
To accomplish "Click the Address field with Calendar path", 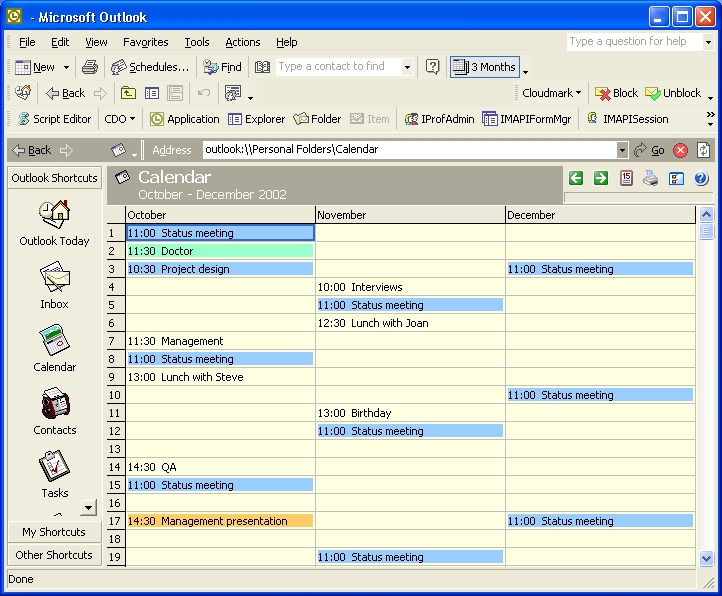I will pyautogui.click(x=410, y=150).
